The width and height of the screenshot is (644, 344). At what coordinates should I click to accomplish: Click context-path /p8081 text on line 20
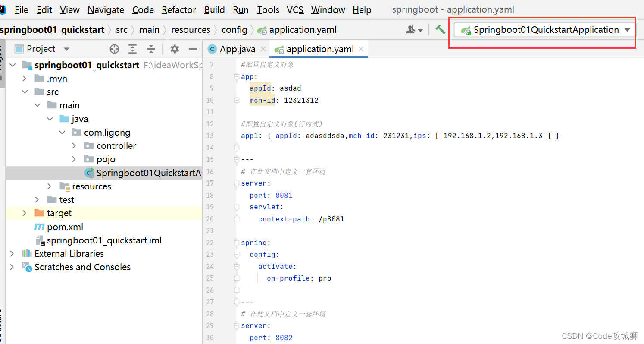pyautogui.click(x=301, y=219)
